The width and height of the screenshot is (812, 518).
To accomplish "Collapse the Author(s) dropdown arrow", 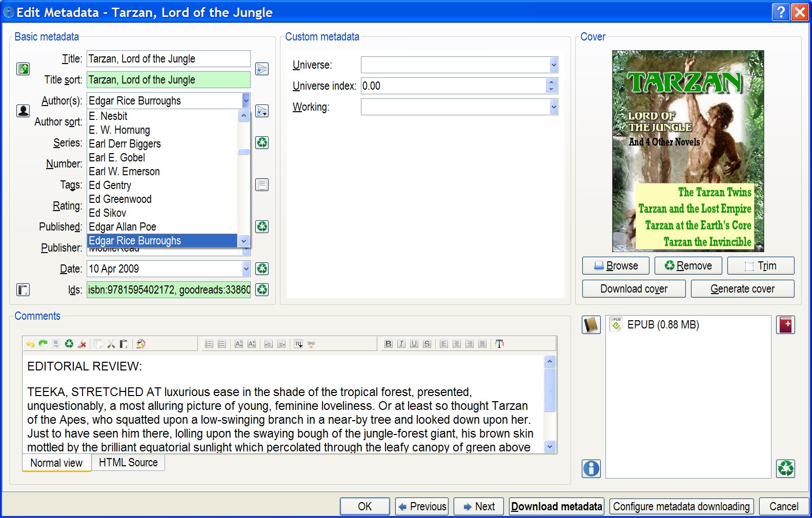I will tap(246, 100).
